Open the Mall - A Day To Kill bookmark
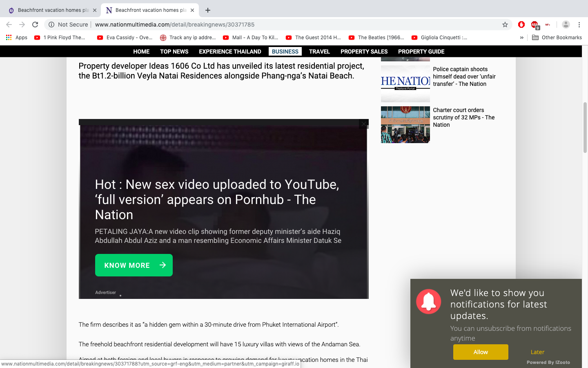 [x=251, y=37]
